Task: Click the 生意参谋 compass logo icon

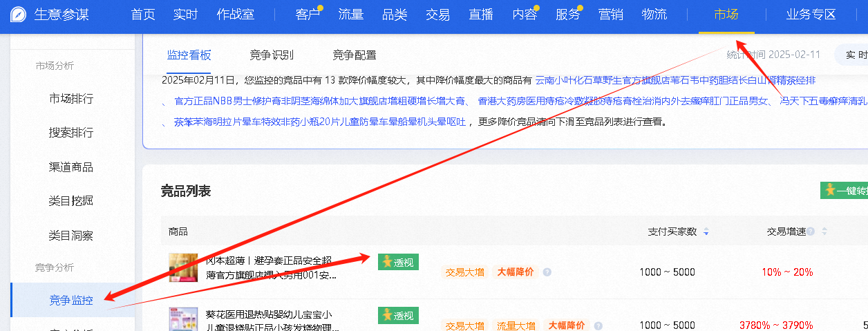Action: tap(19, 15)
